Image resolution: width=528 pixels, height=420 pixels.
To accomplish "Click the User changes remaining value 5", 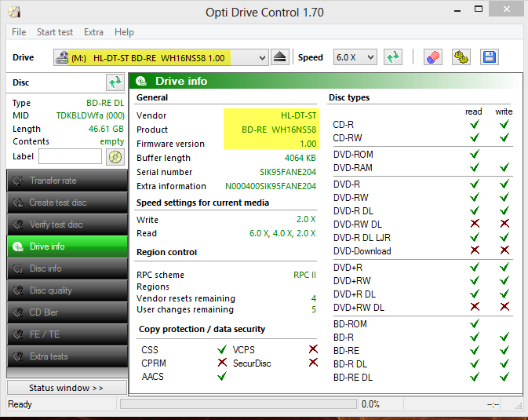I will click(314, 310).
